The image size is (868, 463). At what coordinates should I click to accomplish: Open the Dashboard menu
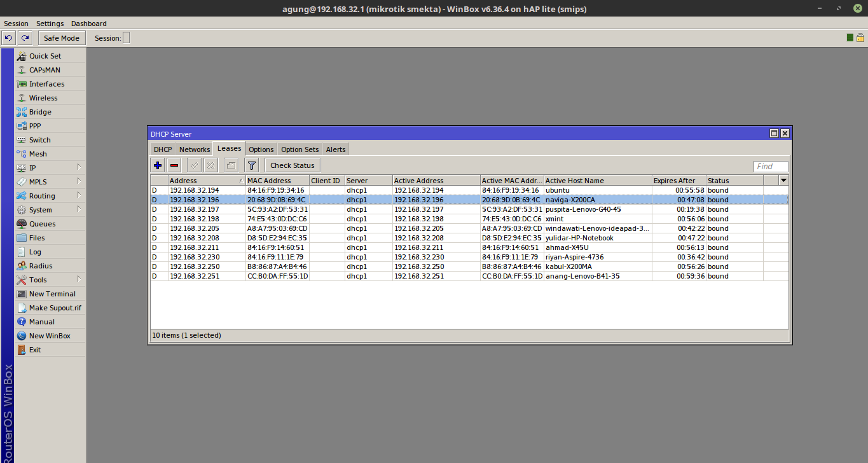click(x=89, y=24)
